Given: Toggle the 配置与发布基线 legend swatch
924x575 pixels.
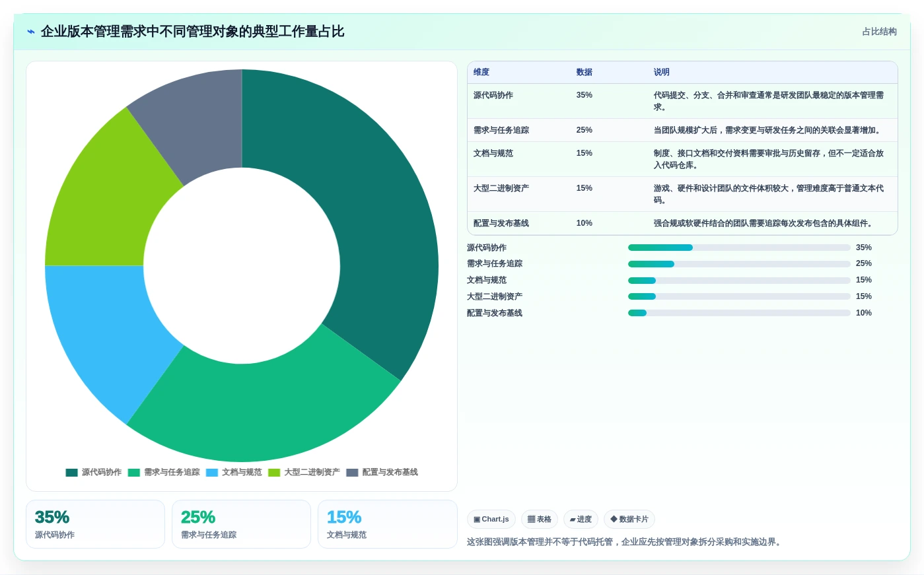Looking at the screenshot, I should tap(352, 473).
